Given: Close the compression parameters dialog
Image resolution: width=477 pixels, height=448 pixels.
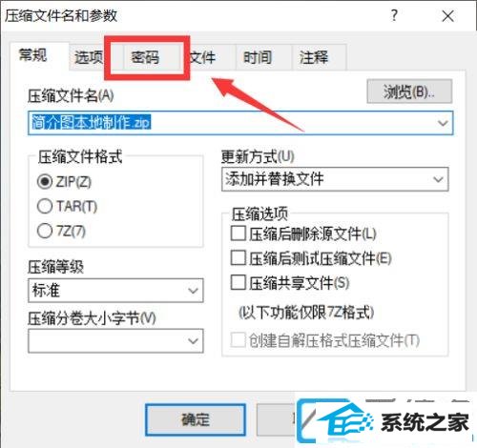Looking at the screenshot, I should point(447,16).
